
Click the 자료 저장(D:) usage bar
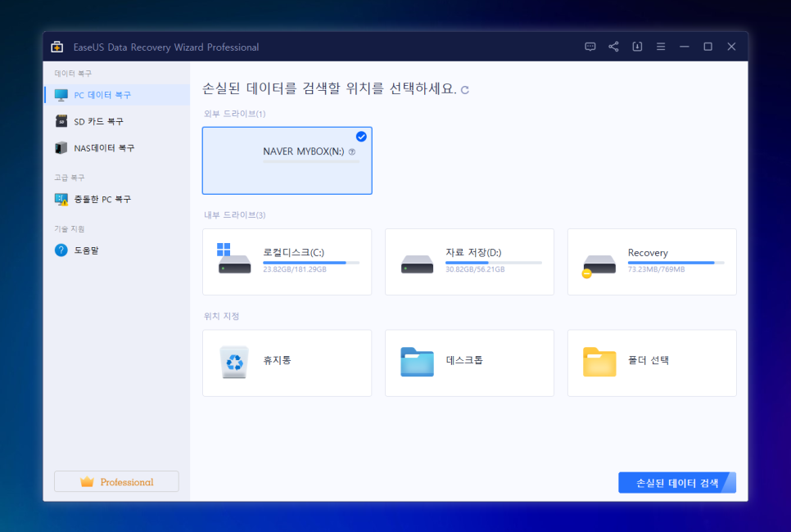click(494, 263)
